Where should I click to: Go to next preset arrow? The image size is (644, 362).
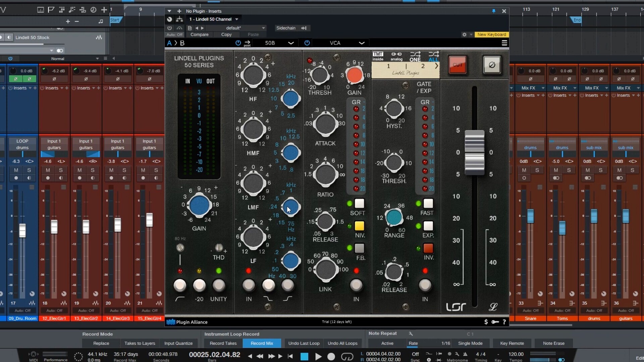tap(202, 28)
